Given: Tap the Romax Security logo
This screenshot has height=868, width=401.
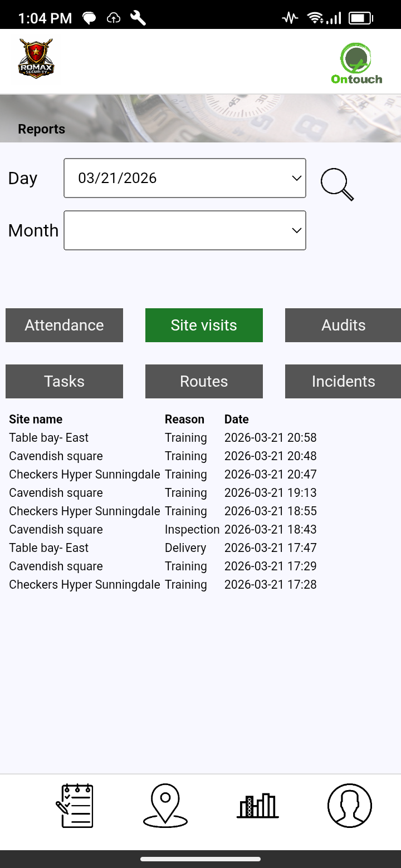Looking at the screenshot, I should tap(36, 58).
